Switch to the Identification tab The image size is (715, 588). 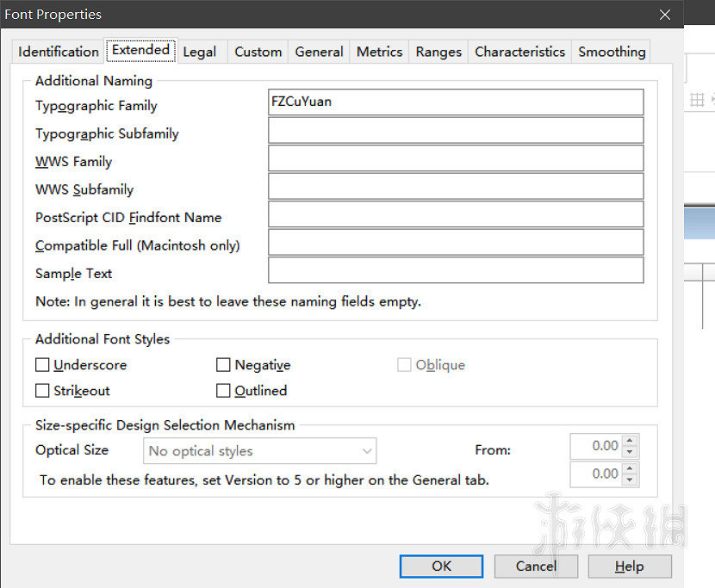59,52
